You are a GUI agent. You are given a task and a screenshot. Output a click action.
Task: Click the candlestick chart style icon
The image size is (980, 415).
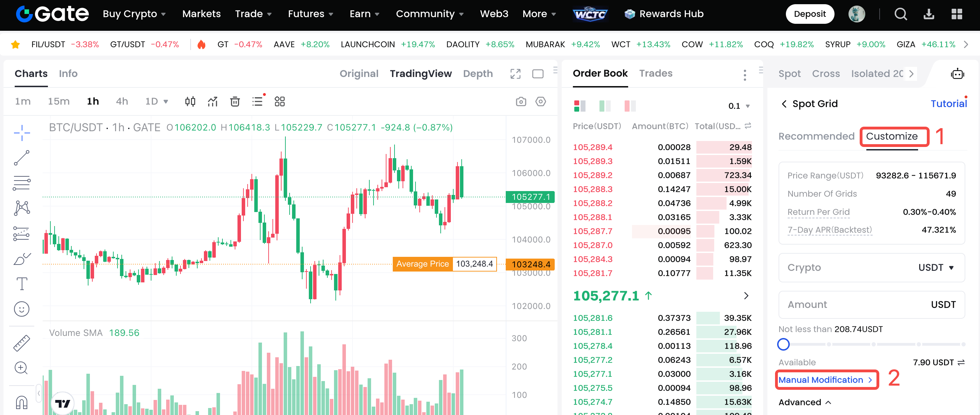click(x=190, y=101)
